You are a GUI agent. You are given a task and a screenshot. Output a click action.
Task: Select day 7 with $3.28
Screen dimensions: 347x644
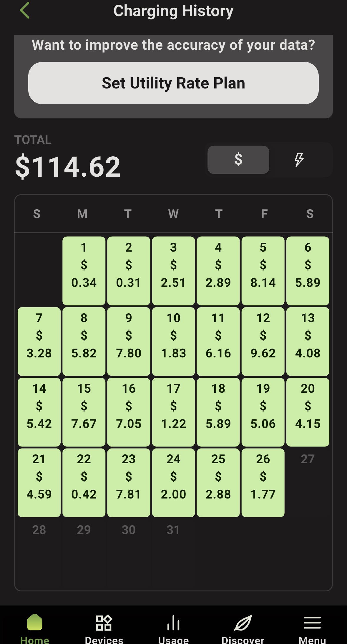pos(39,341)
